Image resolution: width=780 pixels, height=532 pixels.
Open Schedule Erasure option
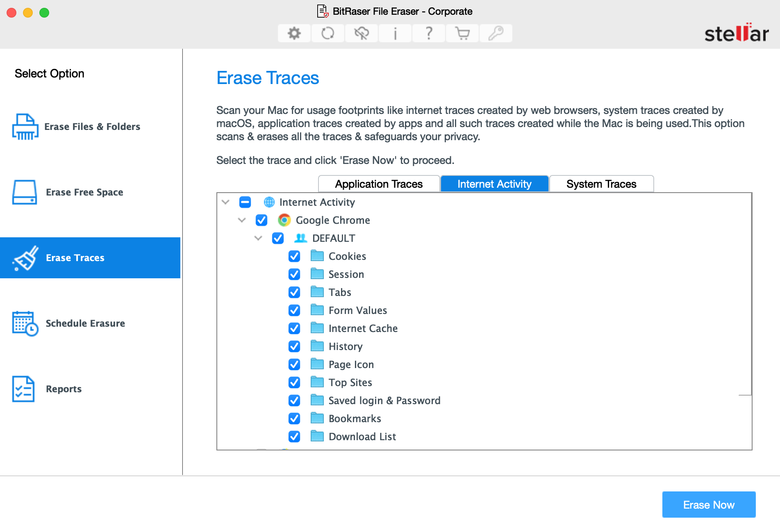(x=90, y=323)
